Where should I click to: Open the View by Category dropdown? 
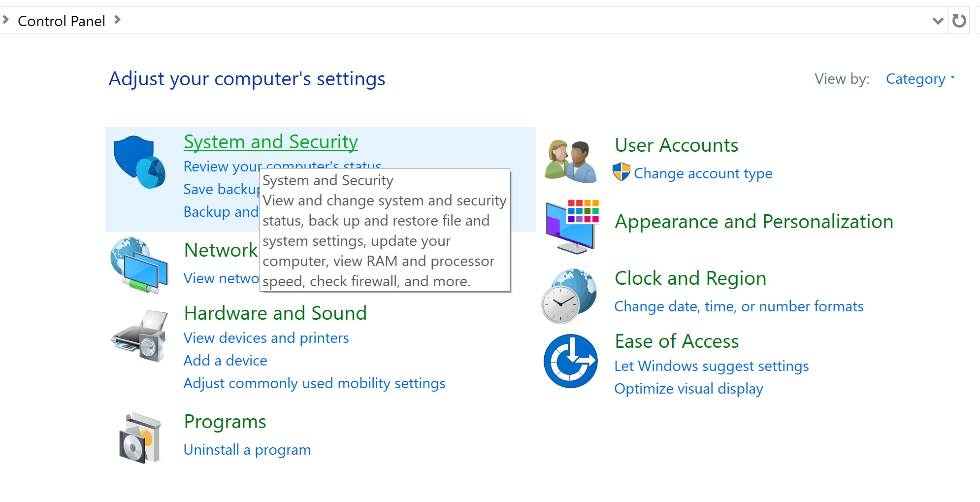tap(920, 79)
